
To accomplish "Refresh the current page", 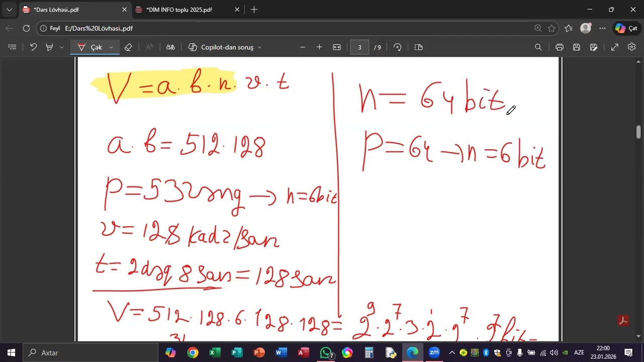I will pos(27,28).
